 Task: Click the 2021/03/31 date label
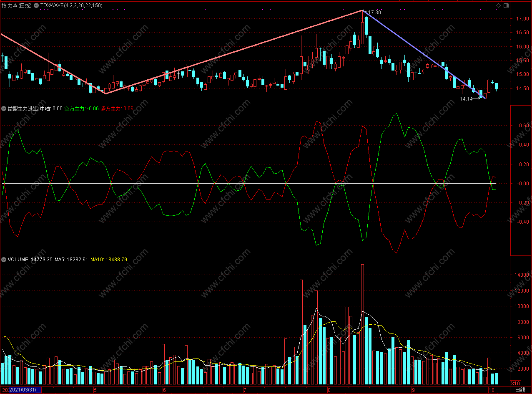[x=25, y=390]
